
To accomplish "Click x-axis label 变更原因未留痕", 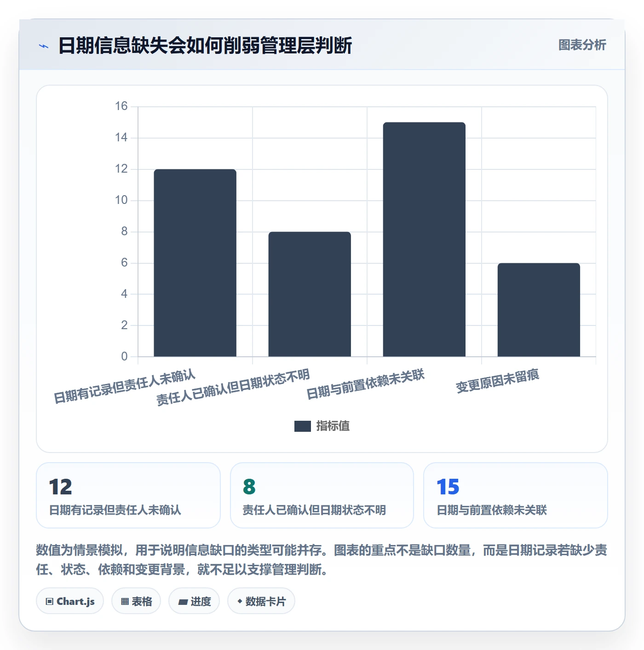I will (x=497, y=381).
